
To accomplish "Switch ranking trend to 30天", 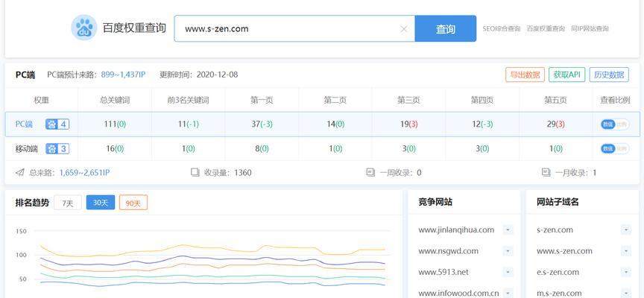I will 100,203.
